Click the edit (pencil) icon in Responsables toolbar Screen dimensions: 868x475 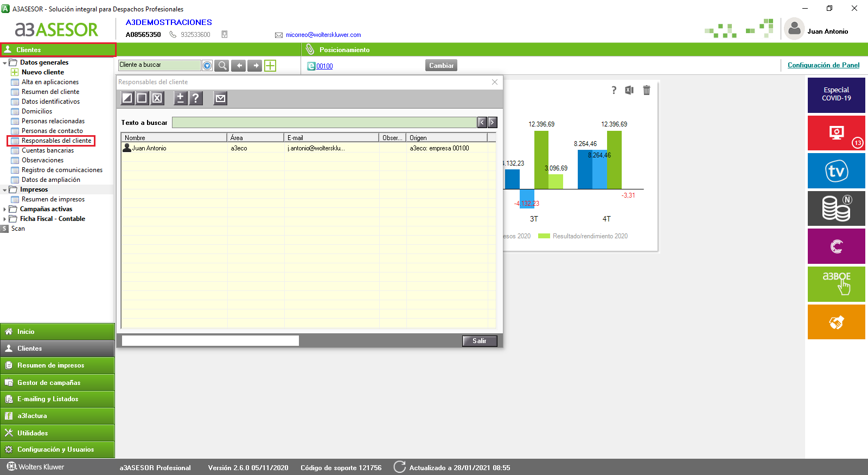point(127,98)
